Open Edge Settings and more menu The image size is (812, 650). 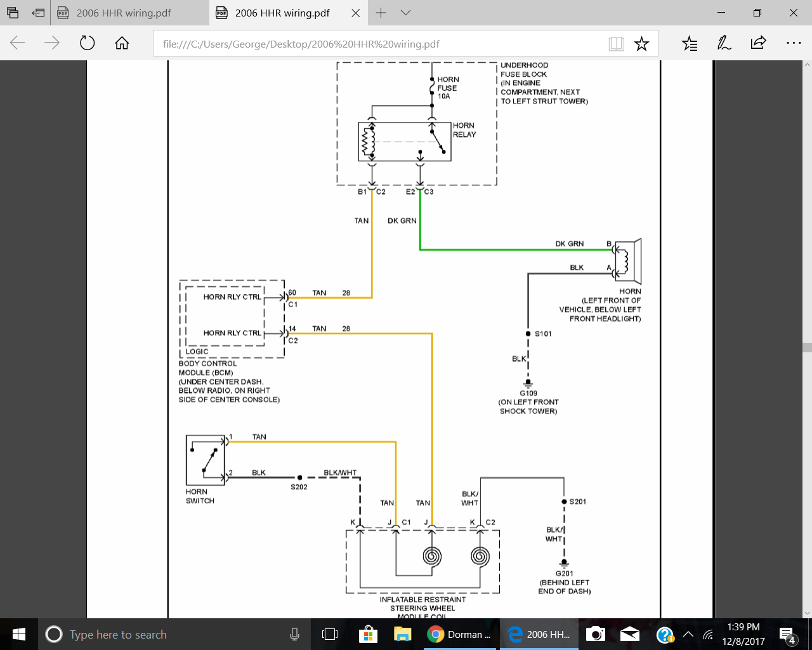(794, 43)
